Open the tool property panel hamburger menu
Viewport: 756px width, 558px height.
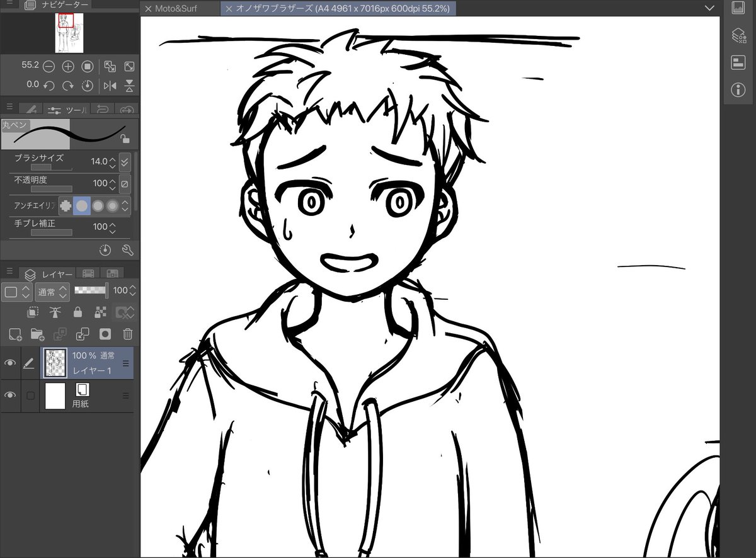[x=9, y=108]
